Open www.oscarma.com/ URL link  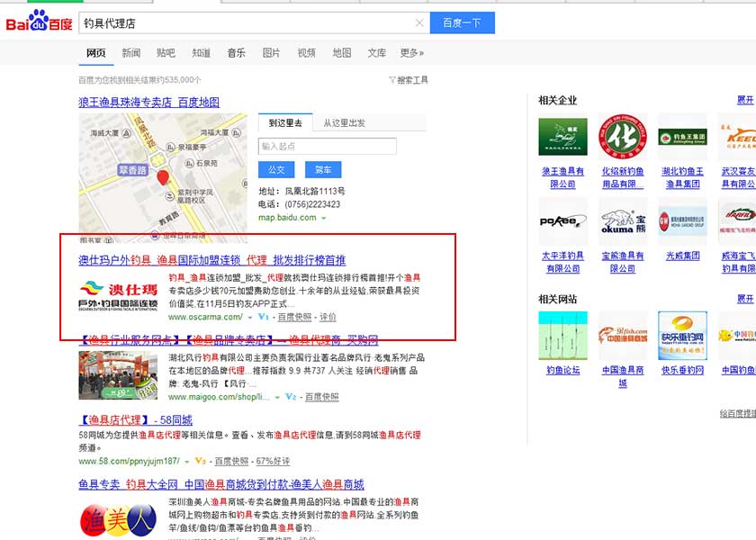point(205,317)
